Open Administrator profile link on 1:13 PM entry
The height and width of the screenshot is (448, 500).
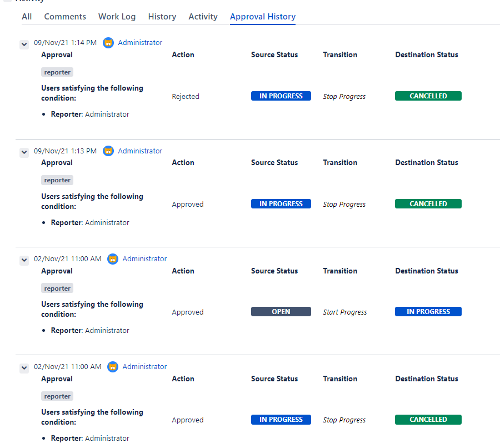point(140,151)
